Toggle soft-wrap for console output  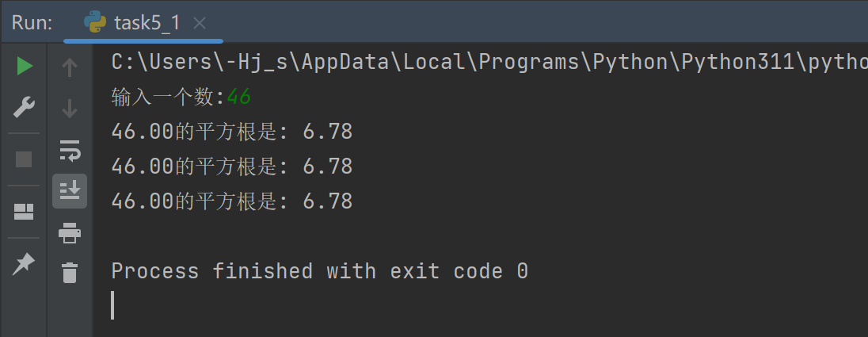(70, 149)
